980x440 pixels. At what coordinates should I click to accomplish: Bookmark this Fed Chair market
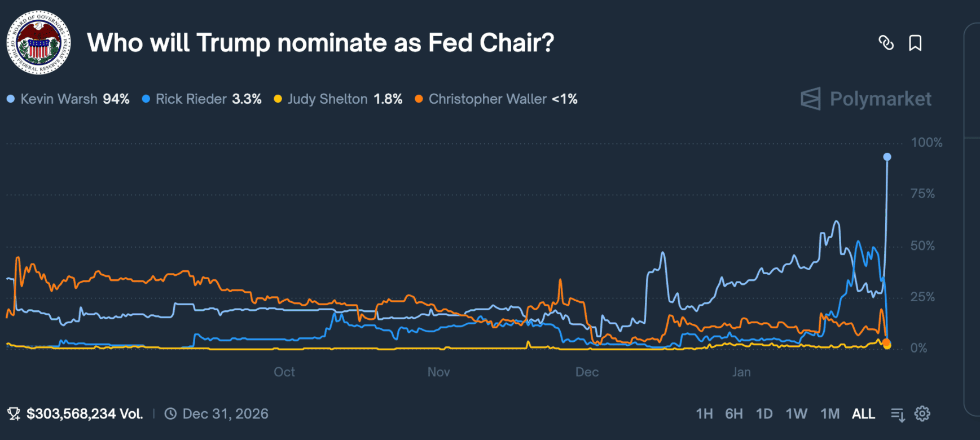pyautogui.click(x=915, y=43)
